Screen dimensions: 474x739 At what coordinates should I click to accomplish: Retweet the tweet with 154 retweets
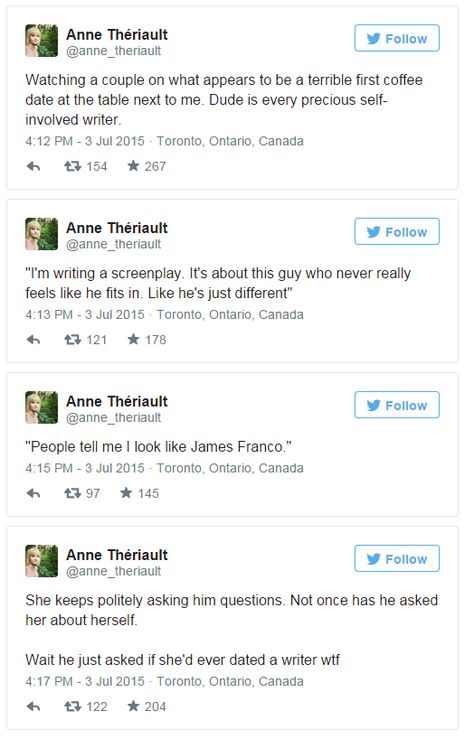(73, 166)
